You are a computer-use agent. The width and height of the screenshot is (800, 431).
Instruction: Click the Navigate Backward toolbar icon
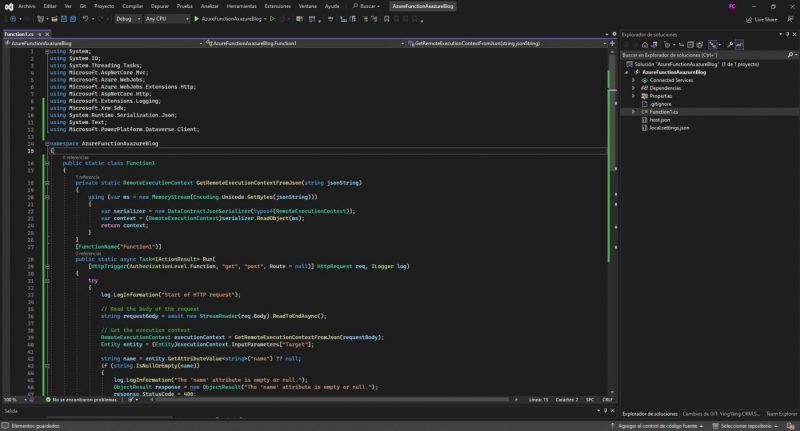(13, 19)
